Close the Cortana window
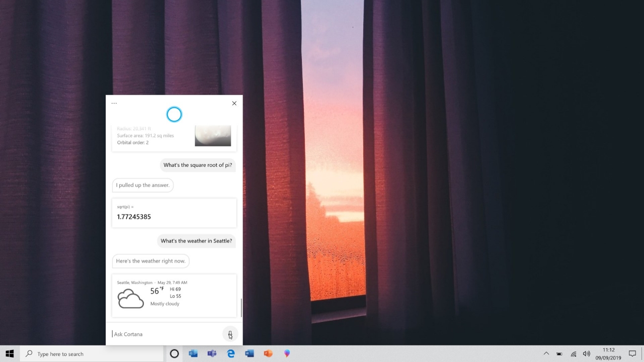The height and width of the screenshot is (362, 644). coord(234,104)
